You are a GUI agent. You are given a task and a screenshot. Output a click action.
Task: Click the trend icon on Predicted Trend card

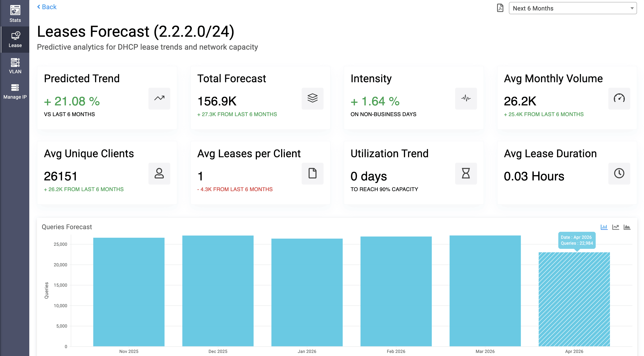159,98
